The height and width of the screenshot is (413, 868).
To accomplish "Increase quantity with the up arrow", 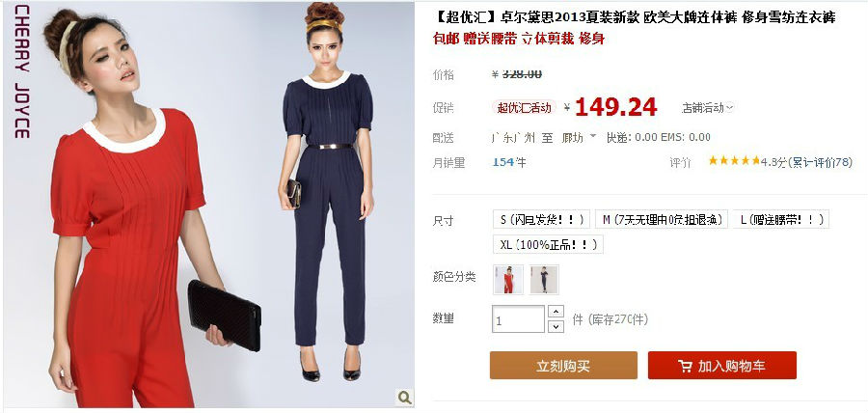I will point(556,312).
